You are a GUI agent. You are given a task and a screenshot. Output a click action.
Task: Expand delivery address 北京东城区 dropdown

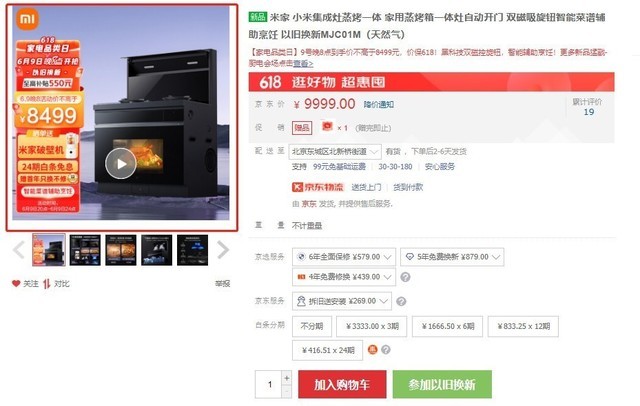point(335,151)
